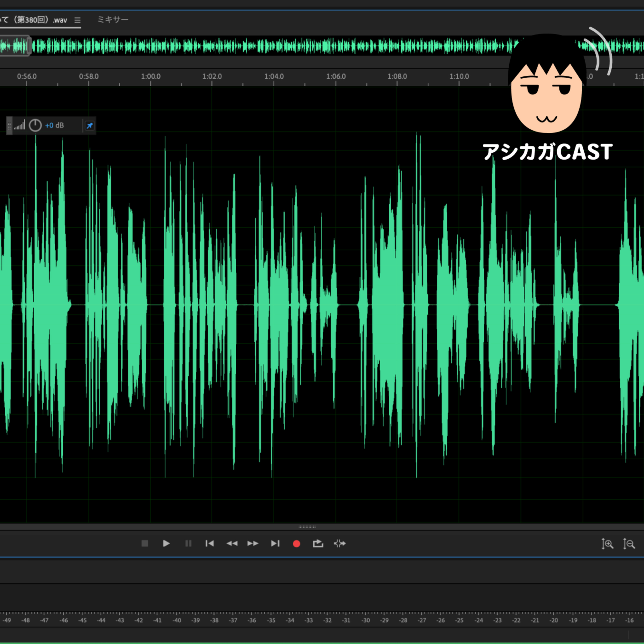The width and height of the screenshot is (644, 644).
Task: Start recording with the red Record button
Action: coord(296,544)
